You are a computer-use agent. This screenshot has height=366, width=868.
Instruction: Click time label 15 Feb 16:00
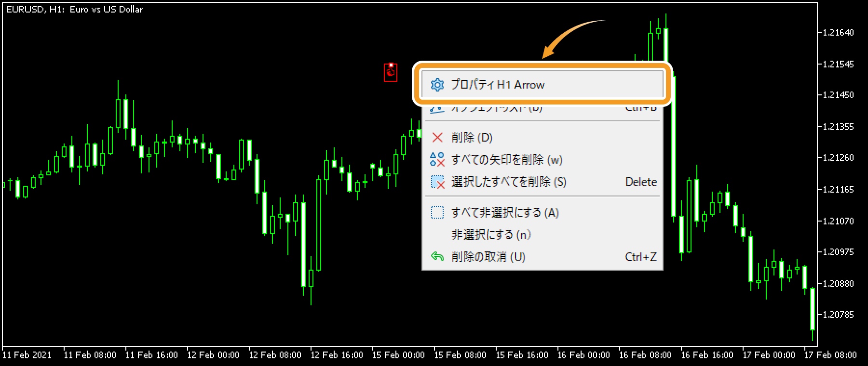(x=522, y=355)
